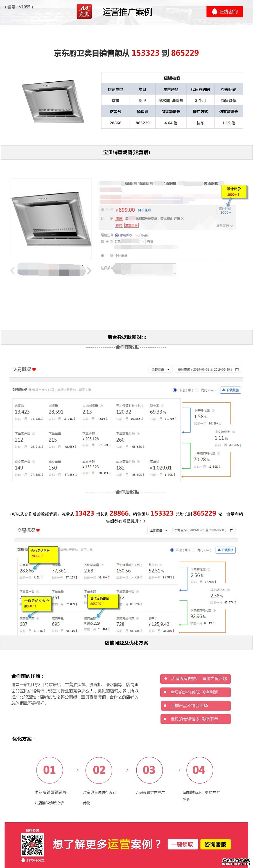Click the 店铺没有做推广 宣传力度不够 issue pill
The image size is (253, 868).
coord(196,679)
